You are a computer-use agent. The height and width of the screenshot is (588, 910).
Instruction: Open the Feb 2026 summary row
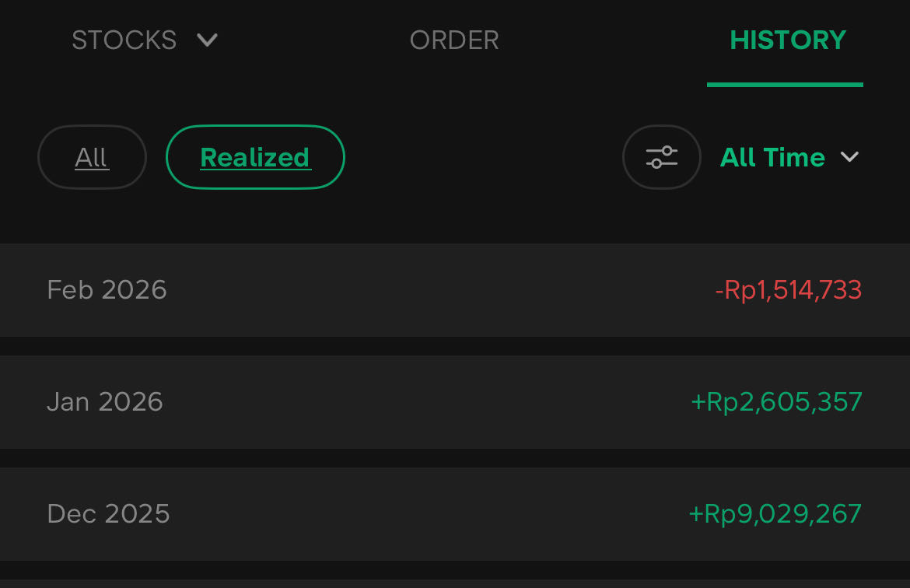(455, 290)
